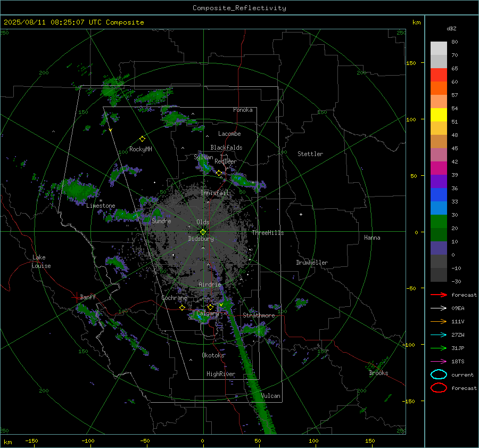This screenshot has width=479, height=448.
Task: Click the magenta 39-42 dBZ color swatch
Action: coord(439,168)
